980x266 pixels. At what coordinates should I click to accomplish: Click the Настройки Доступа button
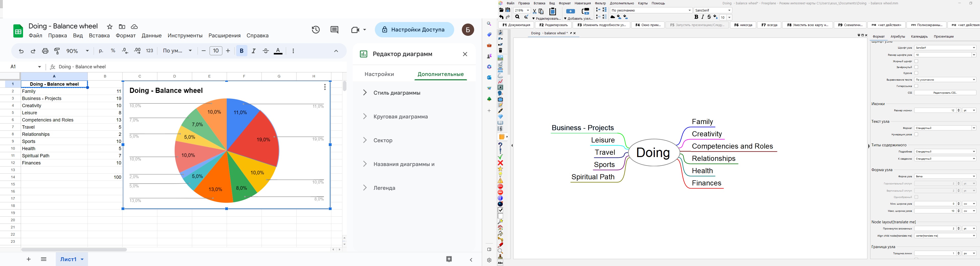[414, 29]
